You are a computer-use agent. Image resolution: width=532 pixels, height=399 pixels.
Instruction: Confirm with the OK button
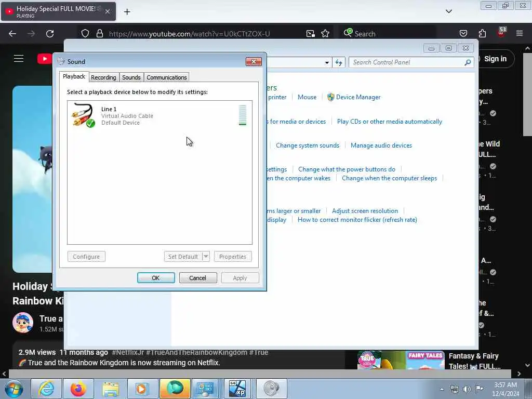pyautogui.click(x=156, y=278)
